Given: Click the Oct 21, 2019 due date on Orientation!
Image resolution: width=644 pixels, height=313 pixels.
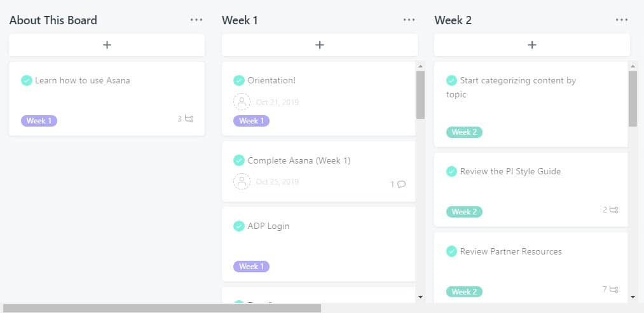Looking at the screenshot, I should coord(277,102).
